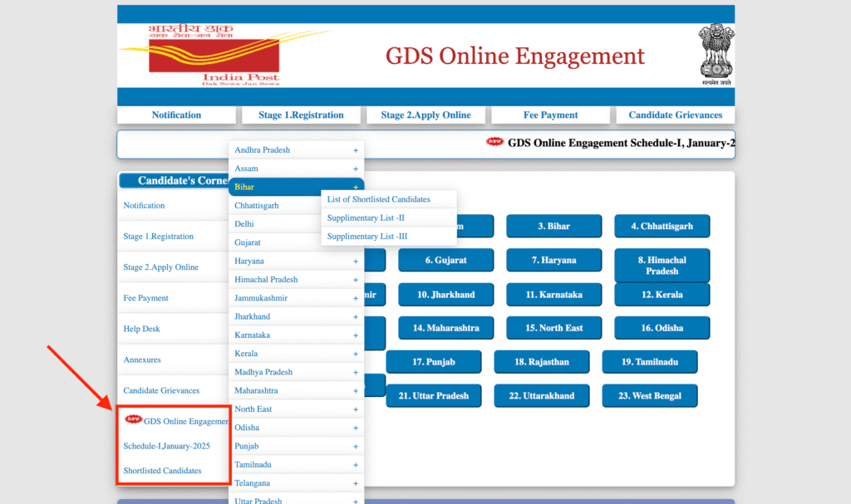Expand Haryana plus sign
This screenshot has height=504, width=851.
coord(356,262)
